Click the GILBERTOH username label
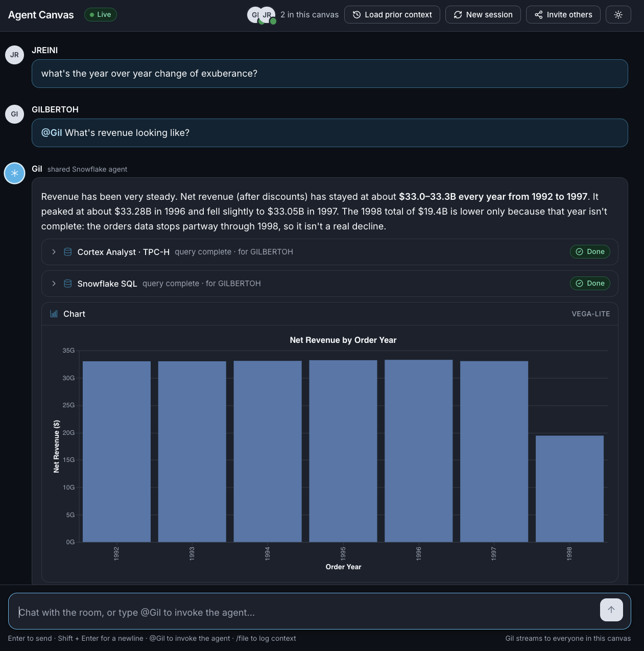This screenshot has height=651, width=644. point(55,109)
